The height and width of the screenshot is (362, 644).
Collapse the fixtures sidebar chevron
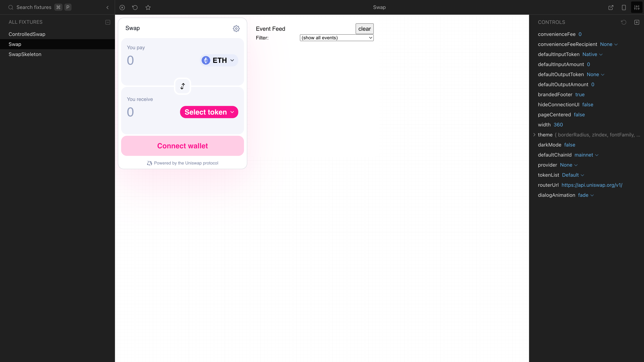pos(107,8)
